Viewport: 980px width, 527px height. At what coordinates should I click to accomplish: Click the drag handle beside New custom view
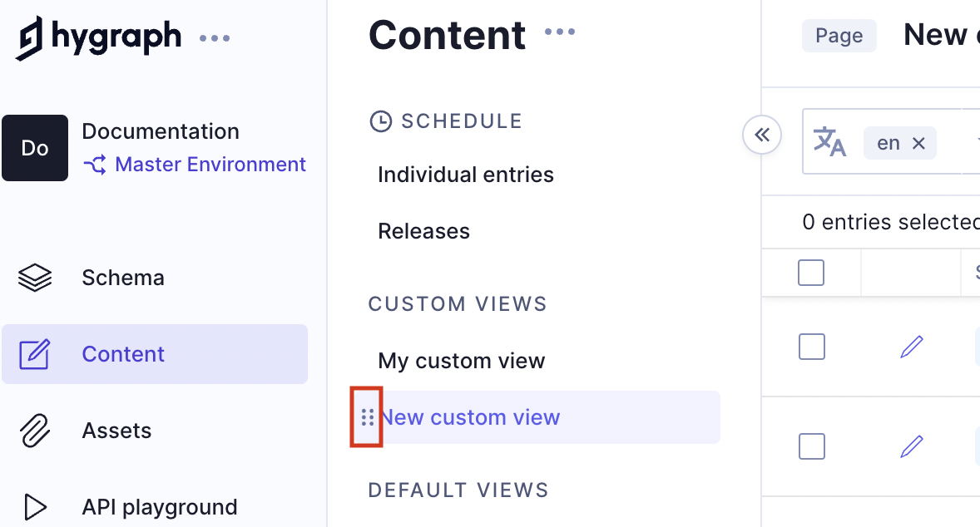367,417
